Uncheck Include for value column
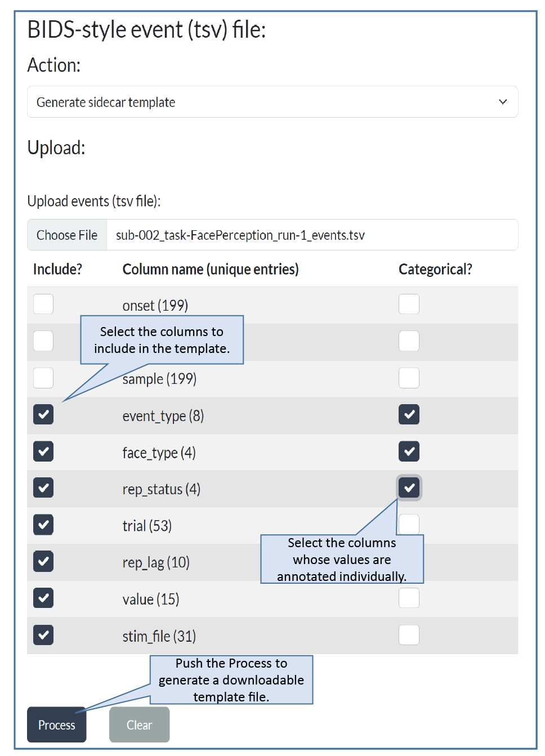Image resolution: width=545 pixels, height=756 pixels. pyautogui.click(x=43, y=598)
